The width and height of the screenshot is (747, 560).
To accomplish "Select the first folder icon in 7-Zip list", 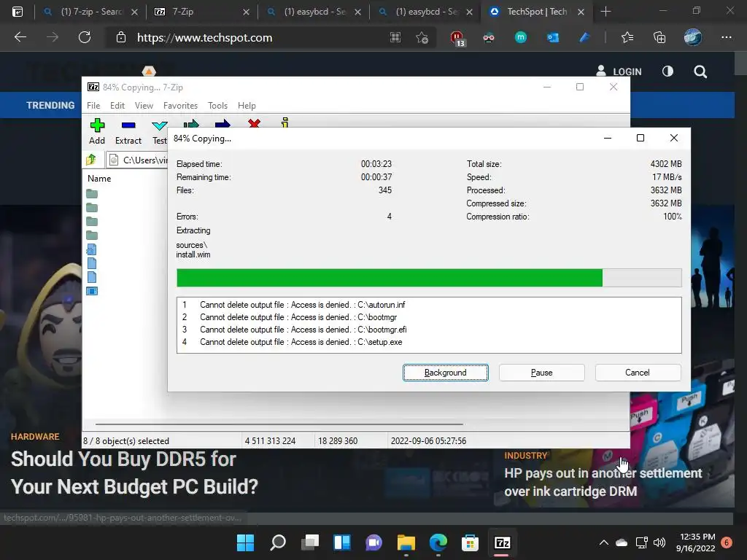I will (92, 194).
